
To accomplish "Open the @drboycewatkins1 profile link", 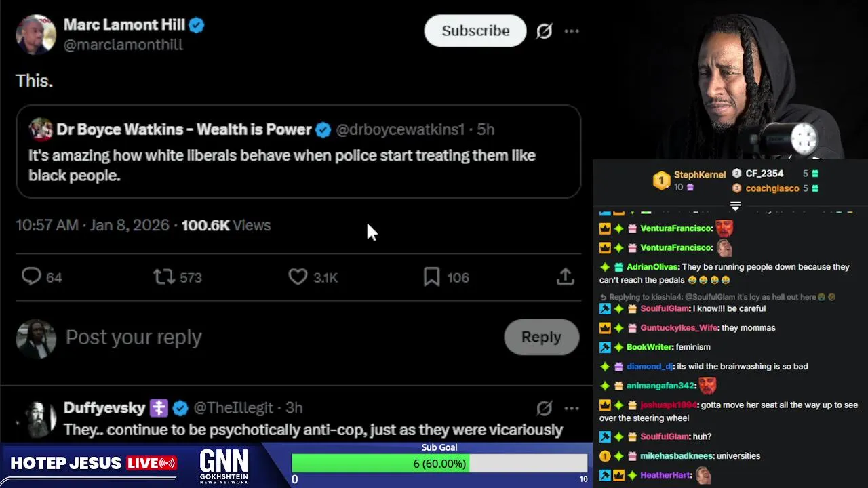I will (x=400, y=129).
